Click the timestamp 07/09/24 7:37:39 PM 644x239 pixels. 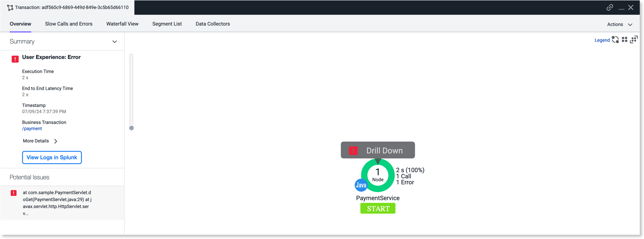point(44,112)
